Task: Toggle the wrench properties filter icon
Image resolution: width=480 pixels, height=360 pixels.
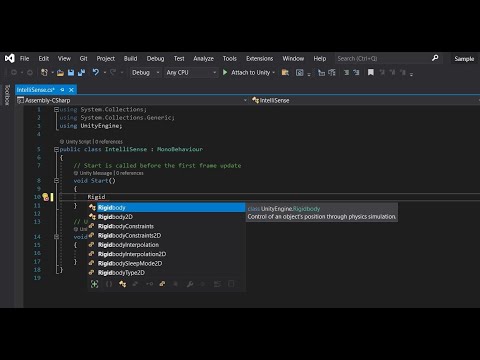Action: click(190, 284)
